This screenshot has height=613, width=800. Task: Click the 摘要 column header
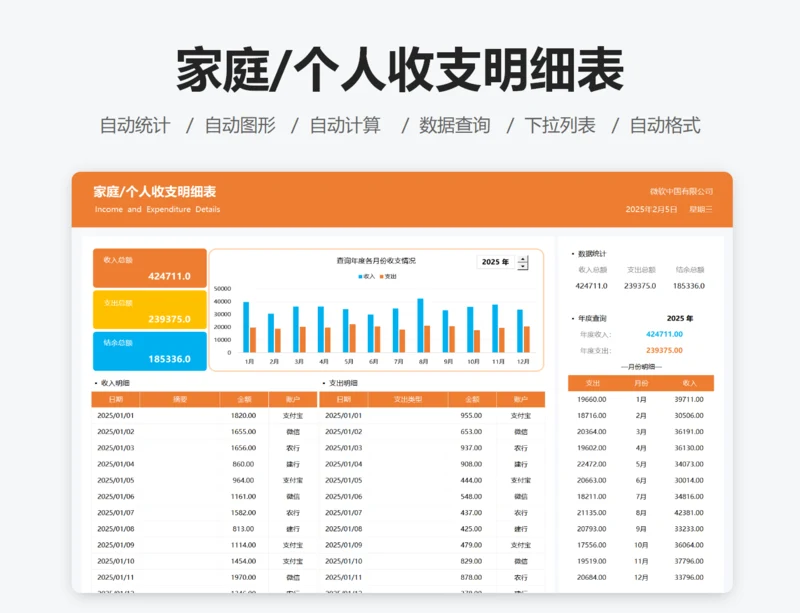[x=180, y=399]
